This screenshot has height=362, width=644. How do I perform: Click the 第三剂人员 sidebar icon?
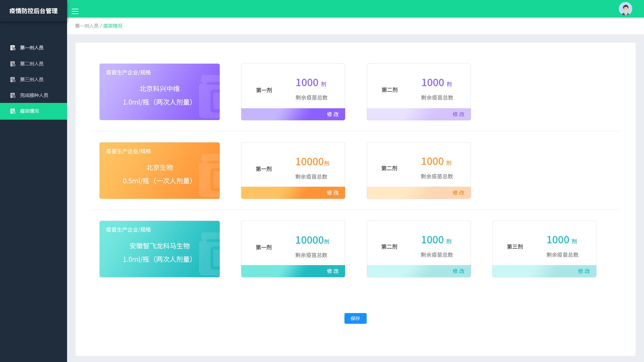coord(13,79)
